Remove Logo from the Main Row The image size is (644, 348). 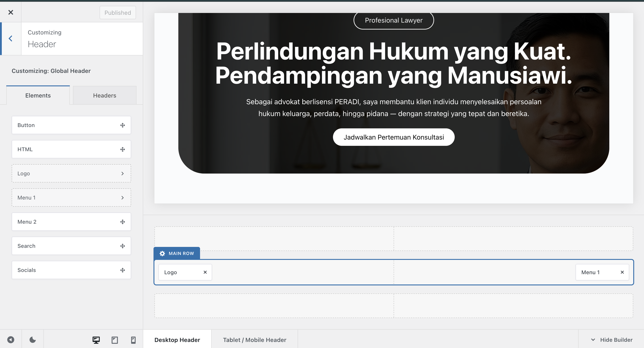pyautogui.click(x=205, y=272)
